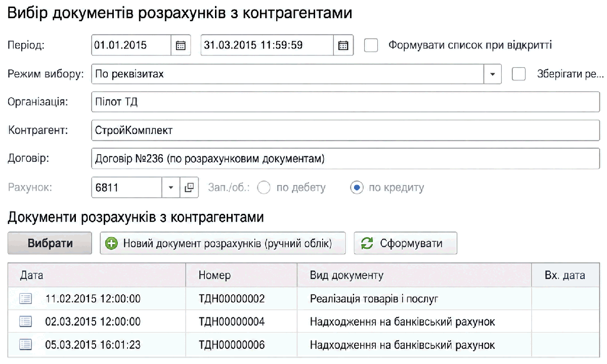
Task: Click number cell 'ТДН00000002'
Action: [241, 299]
